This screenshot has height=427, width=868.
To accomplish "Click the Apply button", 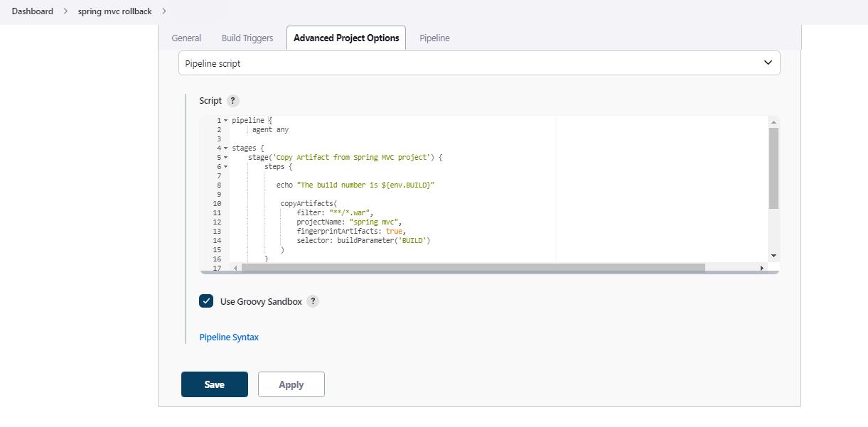I will (291, 384).
